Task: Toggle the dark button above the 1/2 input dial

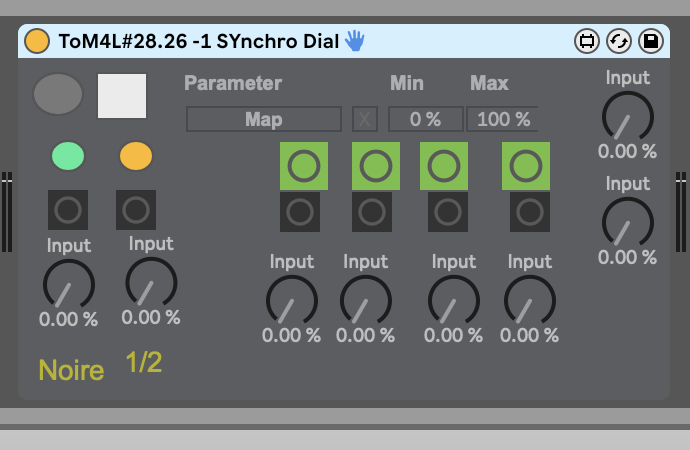Action: 136,210
